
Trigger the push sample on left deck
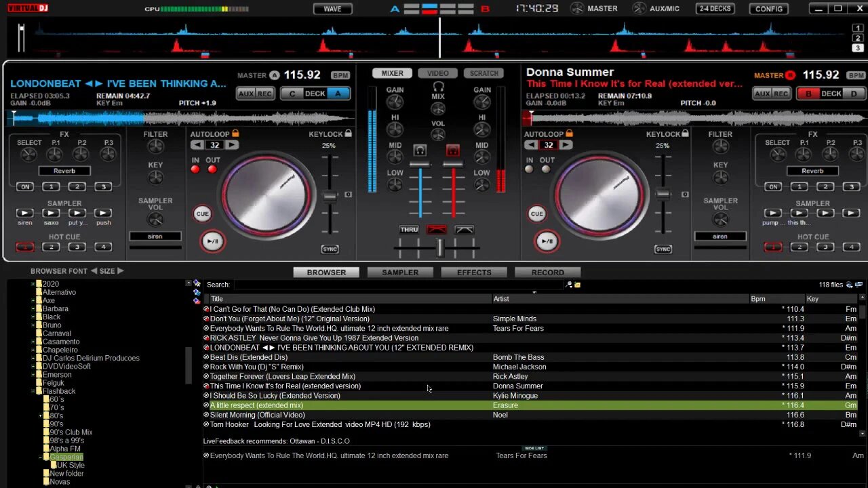tap(103, 213)
